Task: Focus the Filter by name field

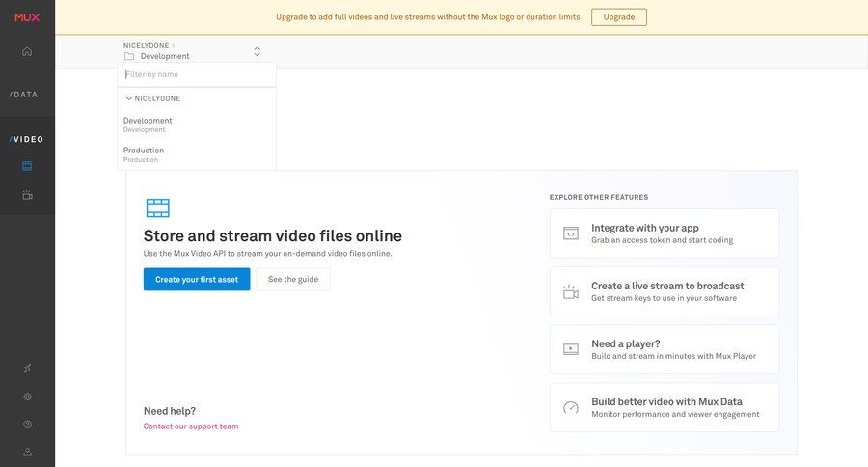Action: pyautogui.click(x=197, y=74)
